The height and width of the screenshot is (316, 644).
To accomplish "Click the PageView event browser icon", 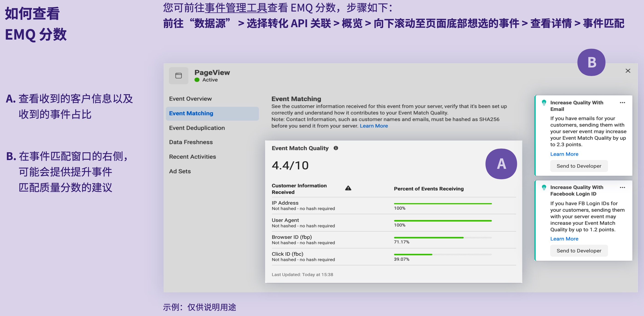I will point(178,76).
